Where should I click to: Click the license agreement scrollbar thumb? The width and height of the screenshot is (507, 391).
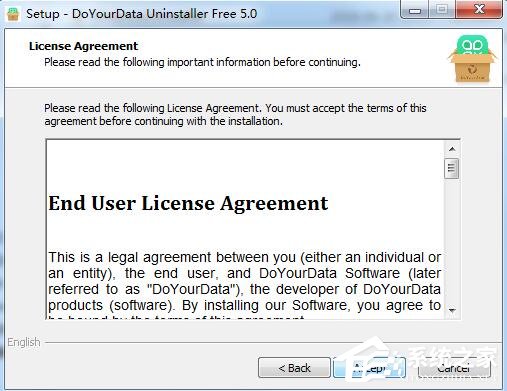click(x=452, y=168)
